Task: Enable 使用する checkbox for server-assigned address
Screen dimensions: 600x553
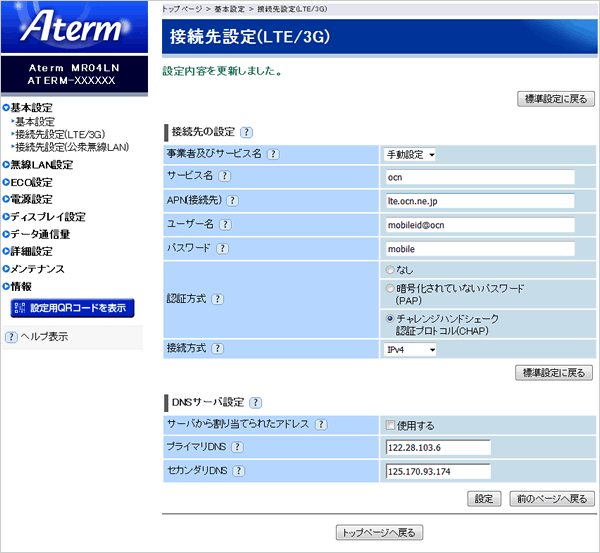Action: [x=390, y=425]
